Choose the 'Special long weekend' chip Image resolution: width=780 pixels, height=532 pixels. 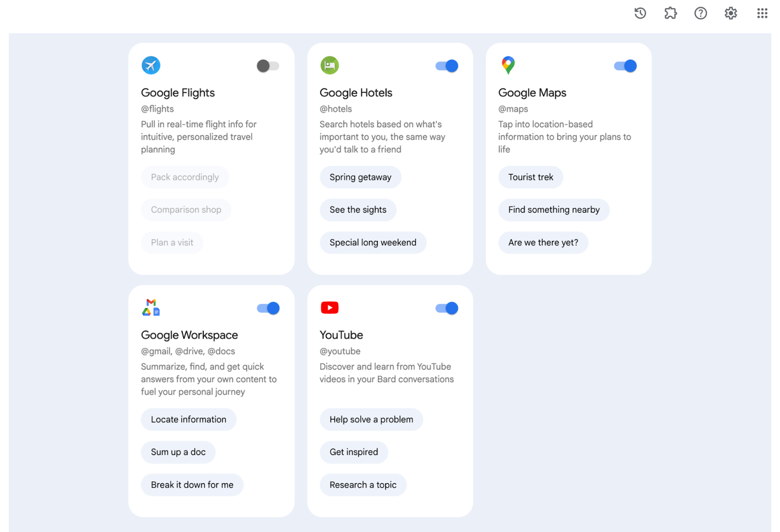[373, 242]
